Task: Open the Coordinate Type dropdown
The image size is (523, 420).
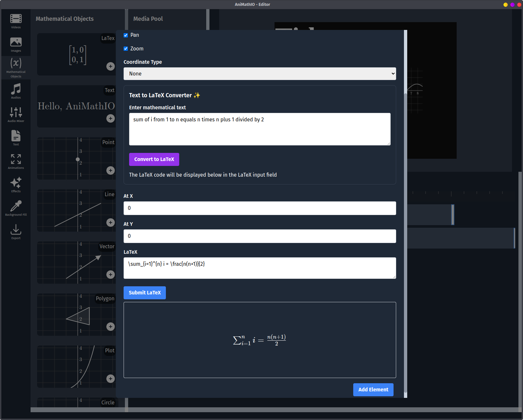Action: [x=260, y=74]
